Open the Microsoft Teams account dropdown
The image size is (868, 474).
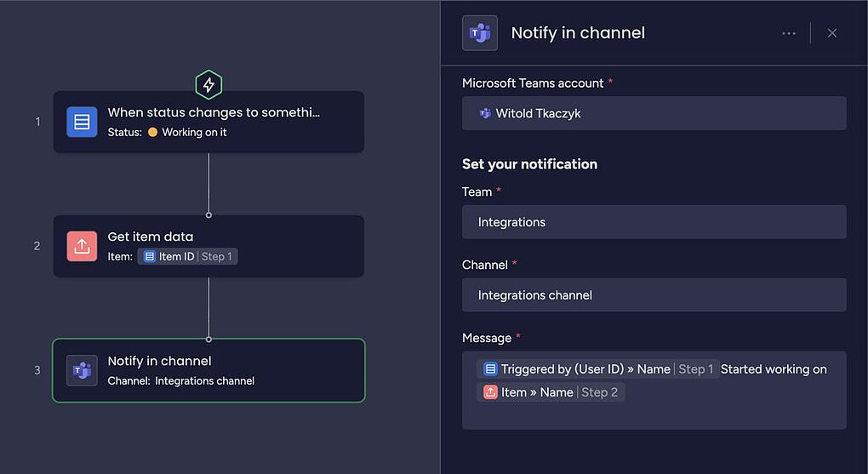[x=654, y=113]
